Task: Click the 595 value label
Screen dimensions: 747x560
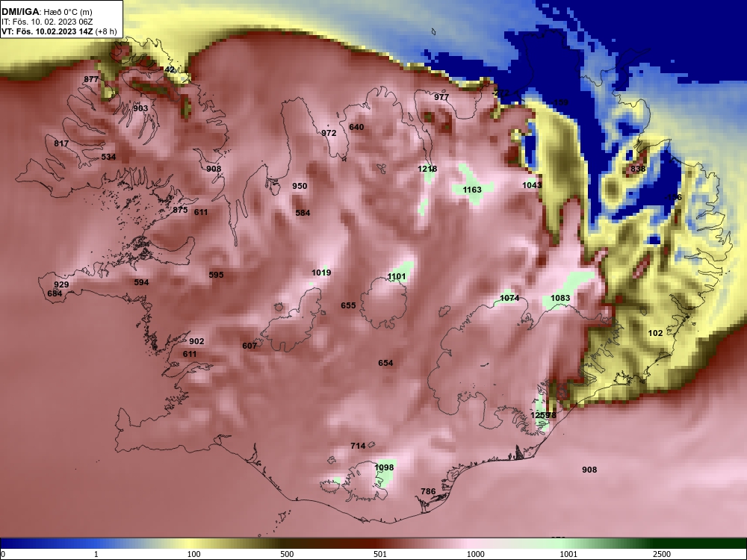Action: 217,275
